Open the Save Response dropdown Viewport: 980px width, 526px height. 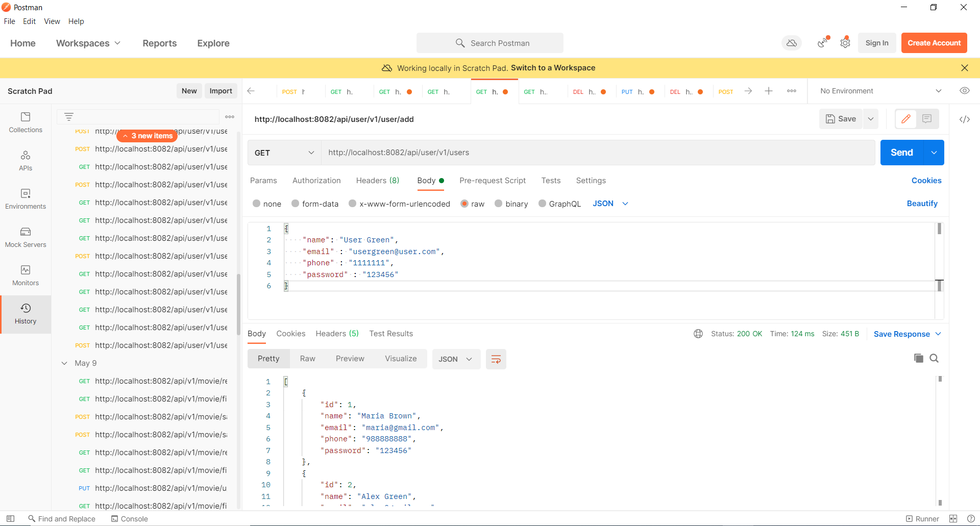tap(907, 334)
